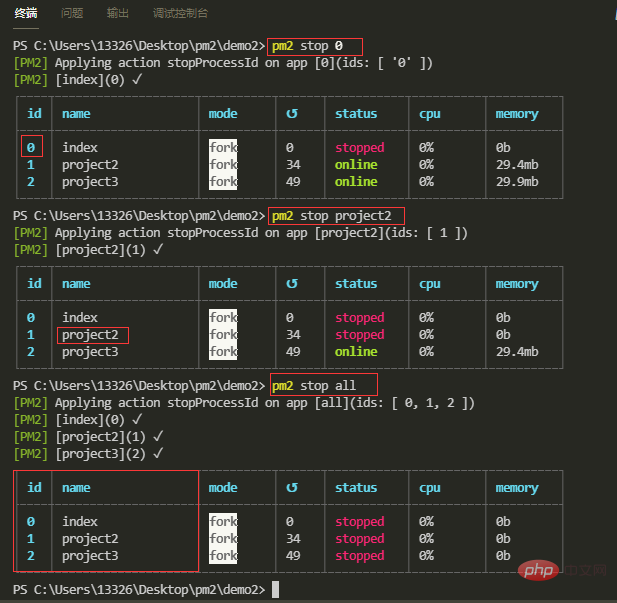Click '[PM2] [project3](2) ✓' output line
This screenshot has width=617, height=603.
point(89,454)
